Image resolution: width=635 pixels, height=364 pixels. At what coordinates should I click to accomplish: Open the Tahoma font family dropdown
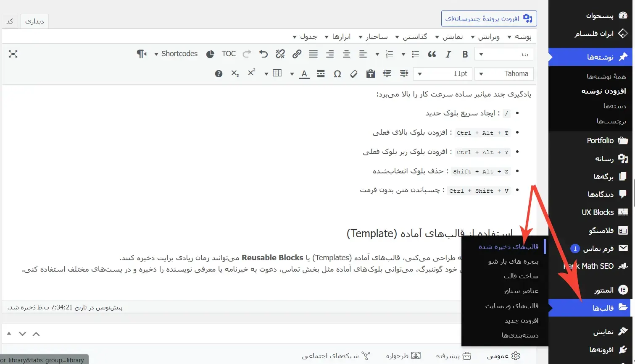[504, 74]
